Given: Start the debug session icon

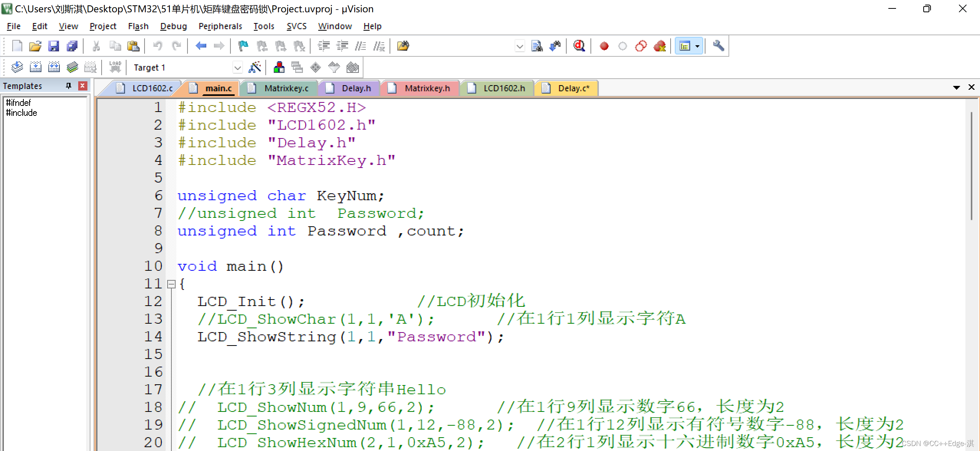Looking at the screenshot, I should click(x=579, y=46).
